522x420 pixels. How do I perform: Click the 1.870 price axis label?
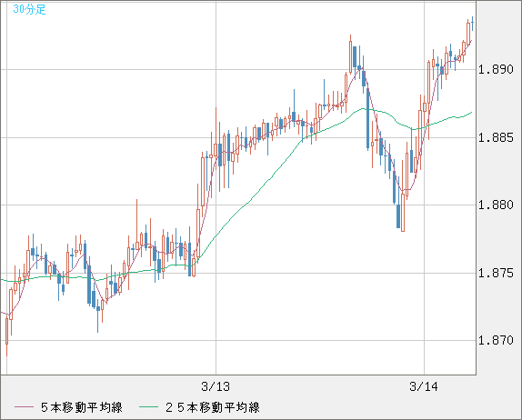(x=496, y=341)
